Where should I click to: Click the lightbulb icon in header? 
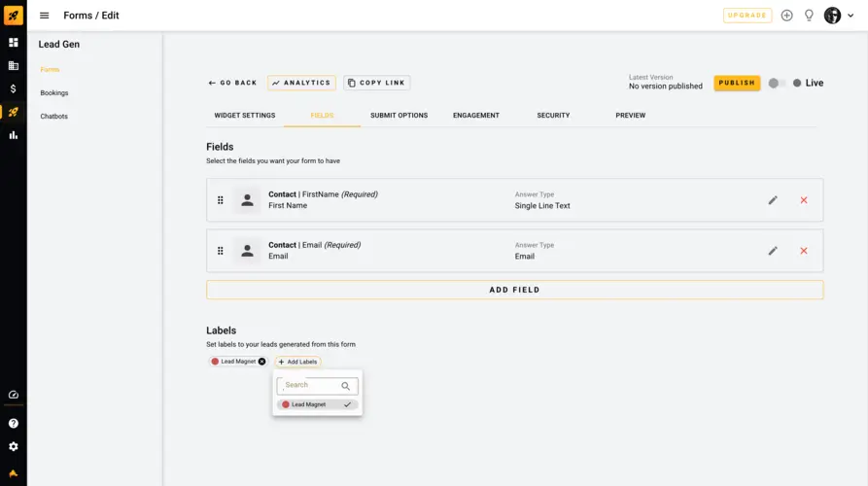click(809, 16)
